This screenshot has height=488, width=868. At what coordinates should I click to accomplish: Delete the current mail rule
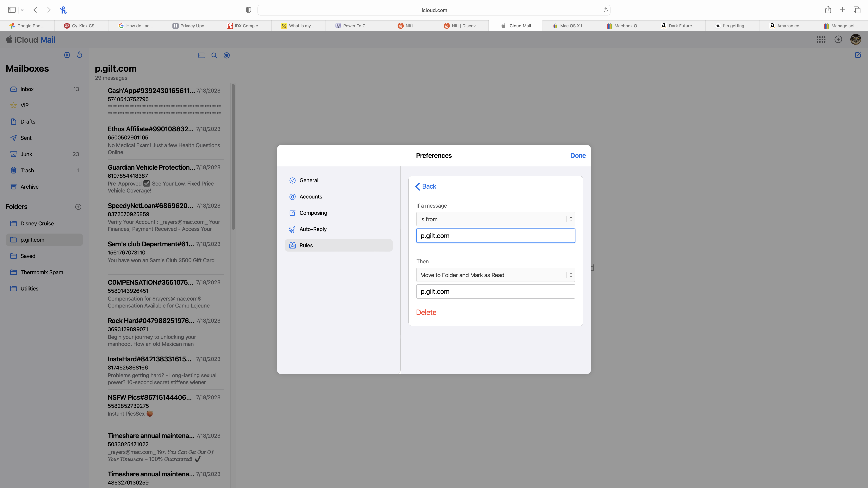[426, 312]
